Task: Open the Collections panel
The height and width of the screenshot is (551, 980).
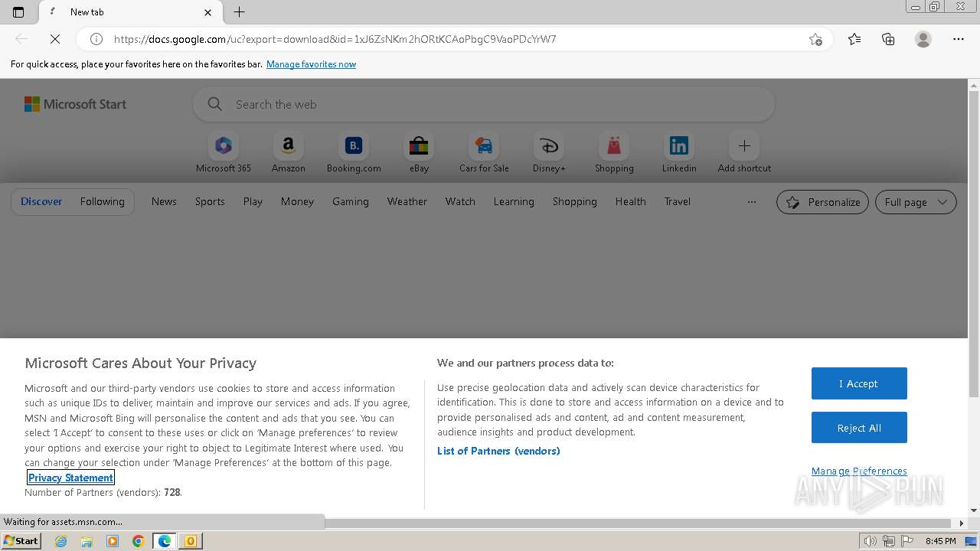Action: click(888, 39)
